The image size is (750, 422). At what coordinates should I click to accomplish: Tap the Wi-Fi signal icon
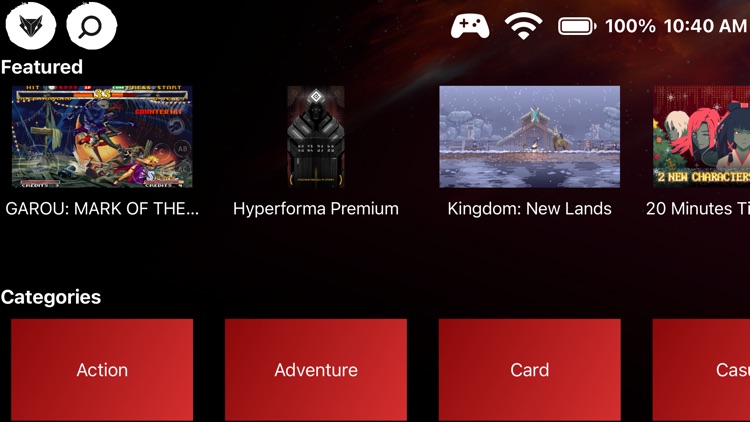(x=523, y=26)
